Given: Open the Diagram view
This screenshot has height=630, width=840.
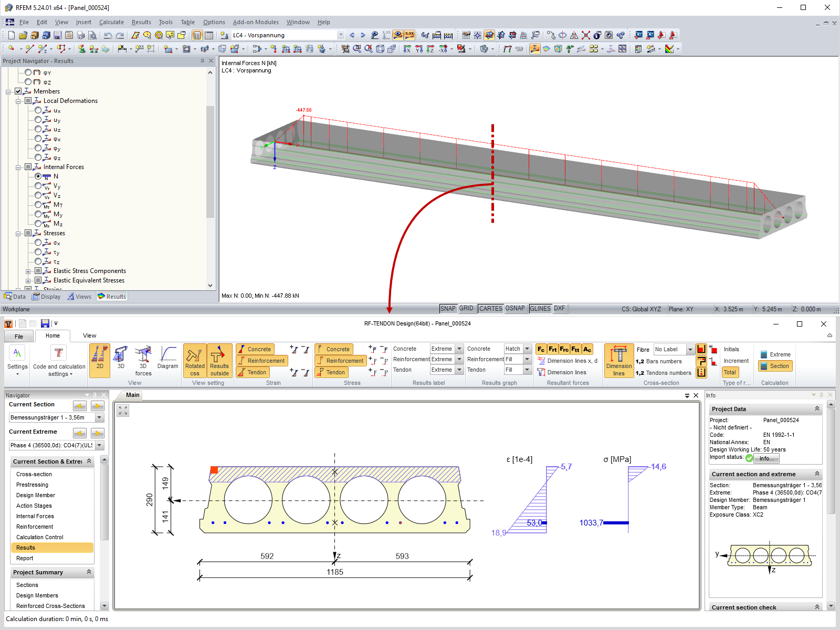Looking at the screenshot, I should (168, 361).
